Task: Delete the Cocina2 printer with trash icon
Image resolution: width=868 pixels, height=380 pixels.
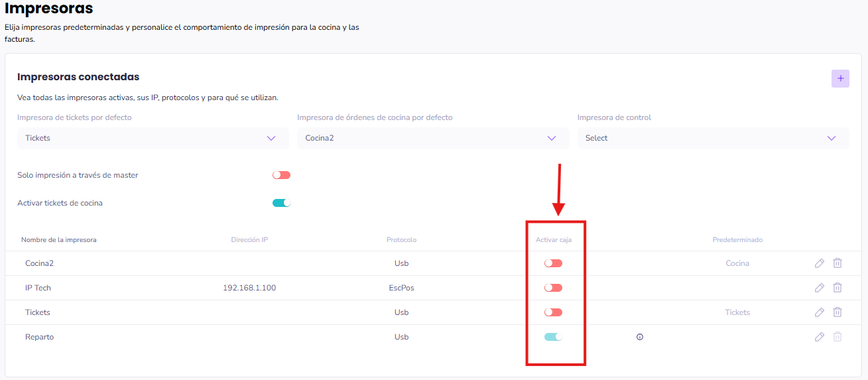Action: [837, 263]
